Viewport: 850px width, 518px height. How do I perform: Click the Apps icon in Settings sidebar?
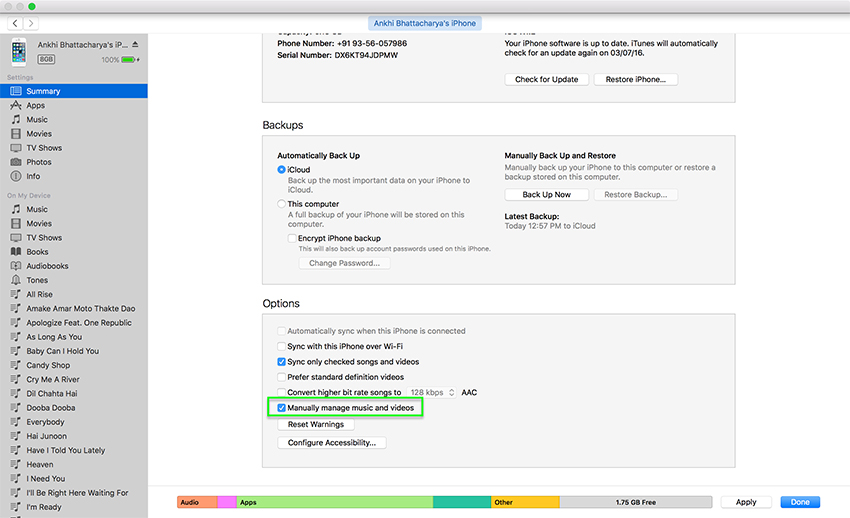(16, 105)
